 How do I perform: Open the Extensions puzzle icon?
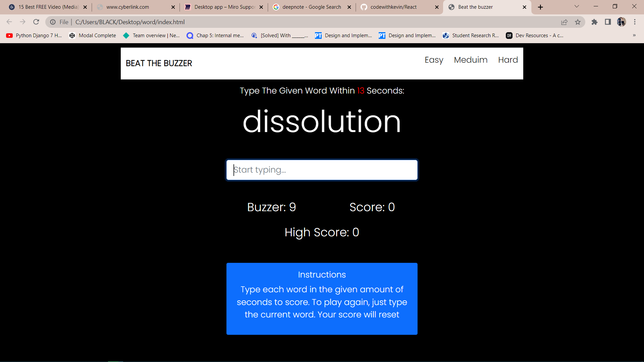pyautogui.click(x=594, y=22)
